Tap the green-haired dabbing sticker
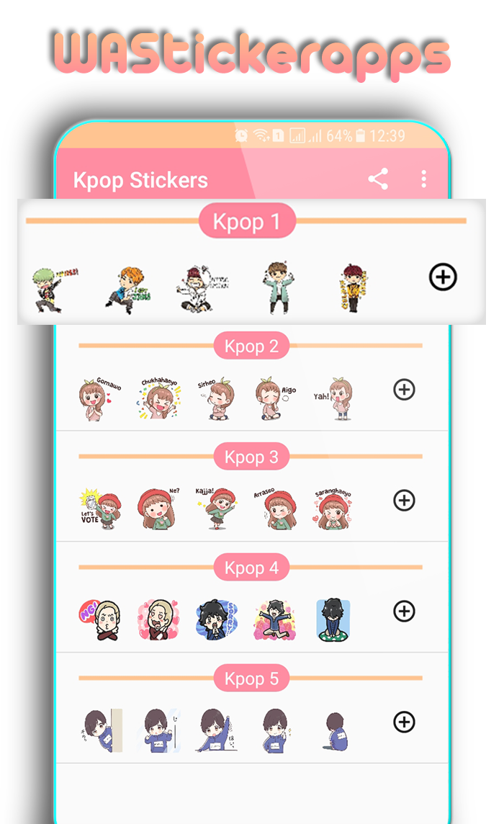 [54, 289]
